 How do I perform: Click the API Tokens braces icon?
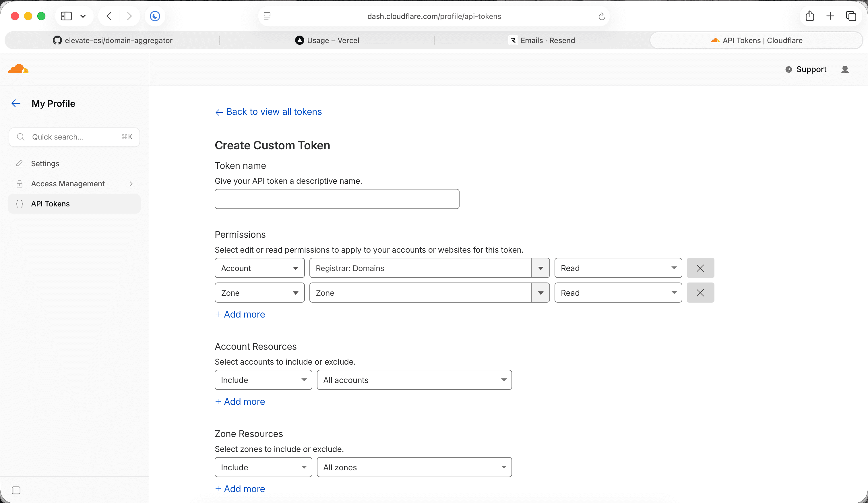pos(20,204)
